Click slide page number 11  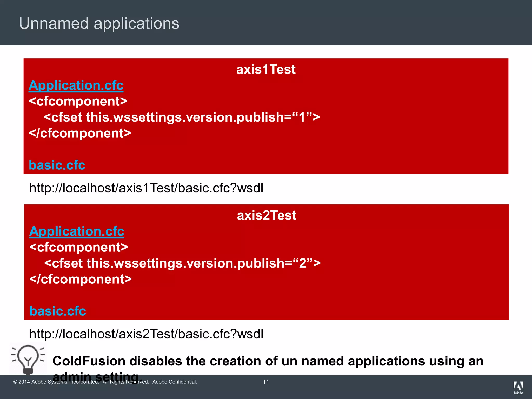266,382
